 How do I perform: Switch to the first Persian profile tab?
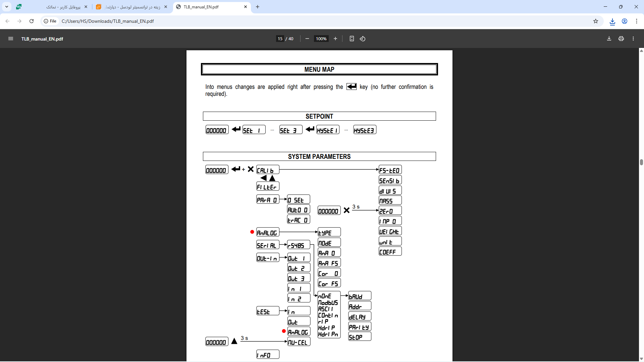(x=64, y=7)
